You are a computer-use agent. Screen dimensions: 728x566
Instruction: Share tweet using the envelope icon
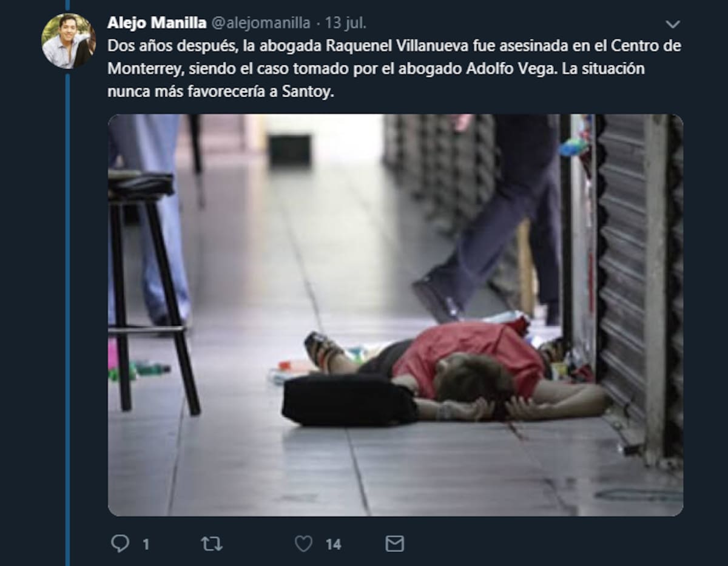tap(395, 544)
